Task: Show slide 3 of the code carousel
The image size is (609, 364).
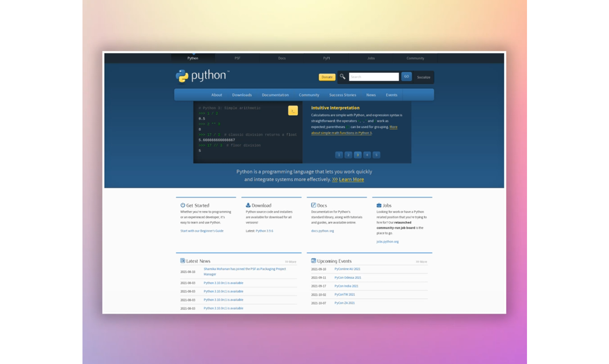Action: (x=358, y=155)
